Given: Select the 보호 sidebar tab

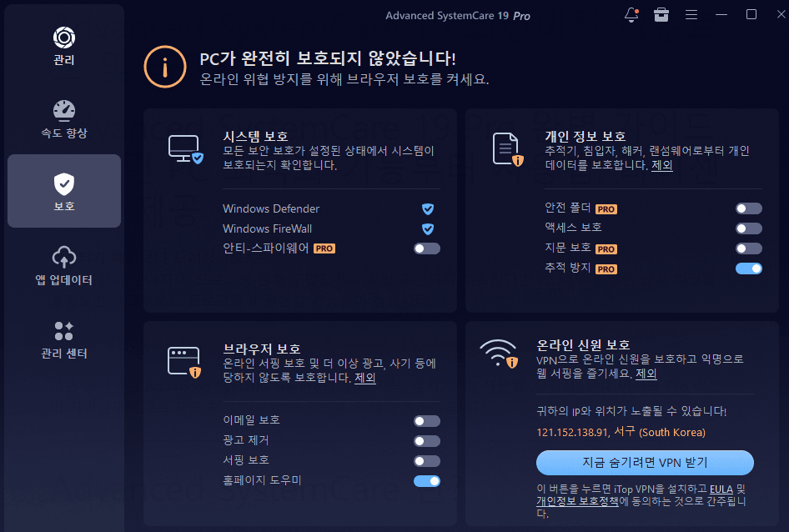Looking at the screenshot, I should tap(64, 191).
